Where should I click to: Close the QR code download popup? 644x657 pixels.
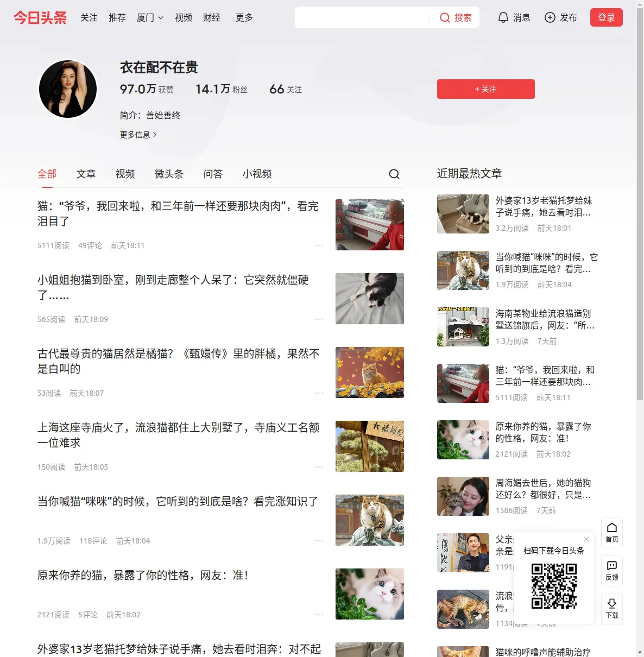pyautogui.click(x=586, y=539)
